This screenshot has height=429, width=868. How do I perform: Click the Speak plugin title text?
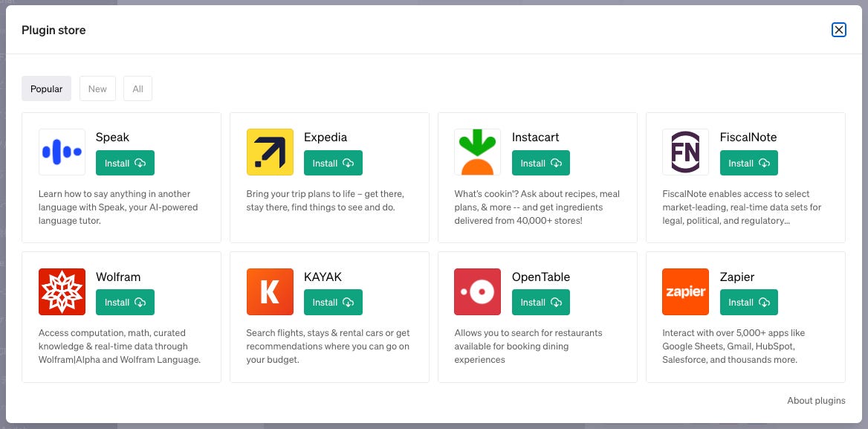pos(112,138)
